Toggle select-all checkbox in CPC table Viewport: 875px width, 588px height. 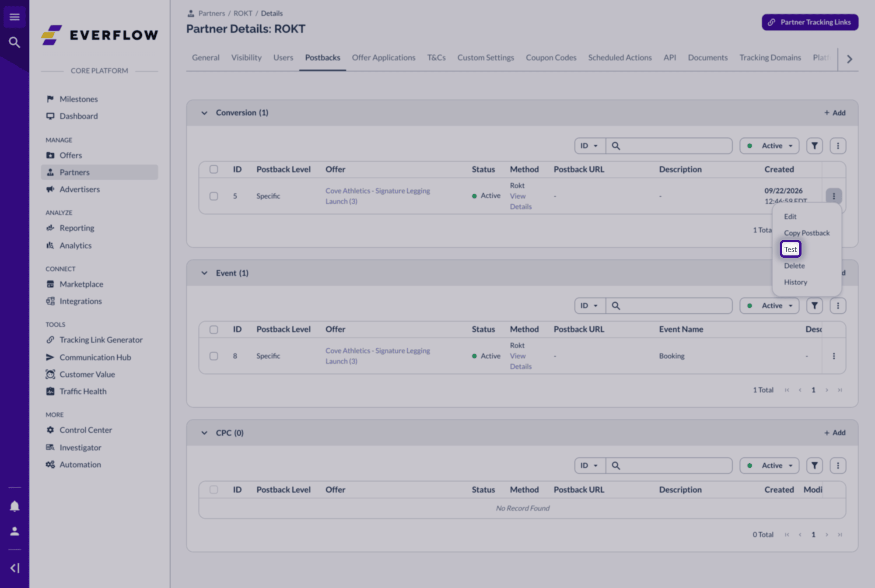[213, 490]
